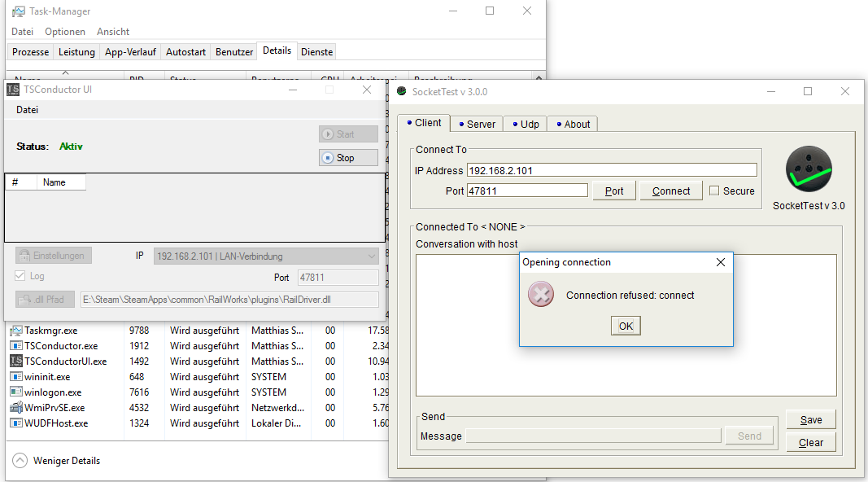Click the Clear button
This screenshot has width=868, height=482.
pyautogui.click(x=810, y=442)
